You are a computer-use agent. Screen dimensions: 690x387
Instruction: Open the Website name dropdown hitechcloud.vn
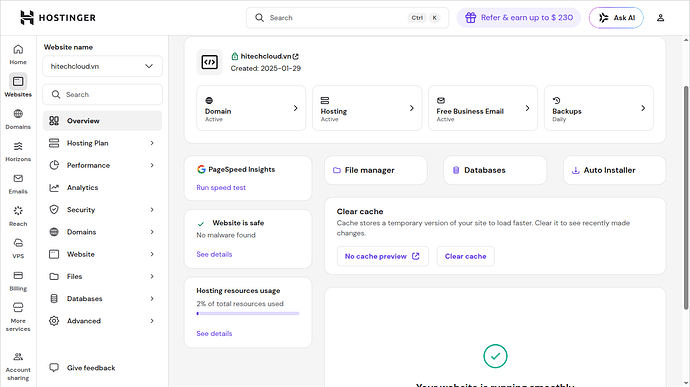pyautogui.click(x=103, y=66)
